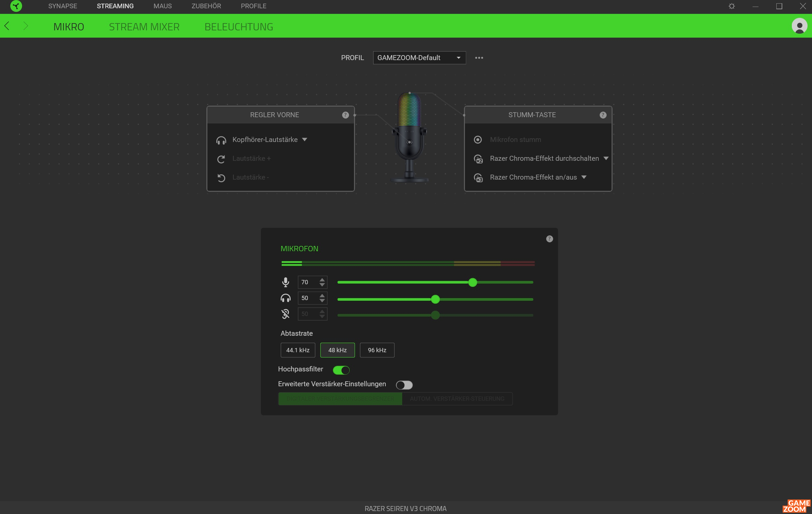This screenshot has width=812, height=514.
Task: Click the green MIKROFON heading
Action: (x=300, y=249)
